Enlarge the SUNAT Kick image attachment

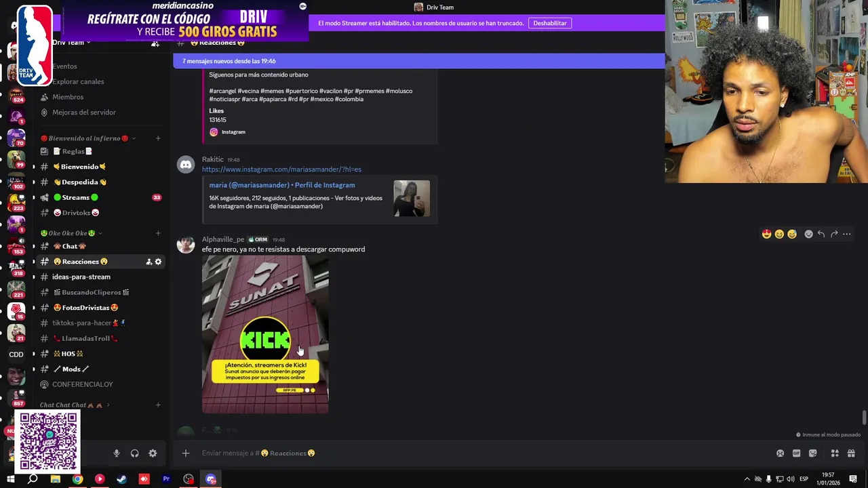pyautogui.click(x=265, y=335)
